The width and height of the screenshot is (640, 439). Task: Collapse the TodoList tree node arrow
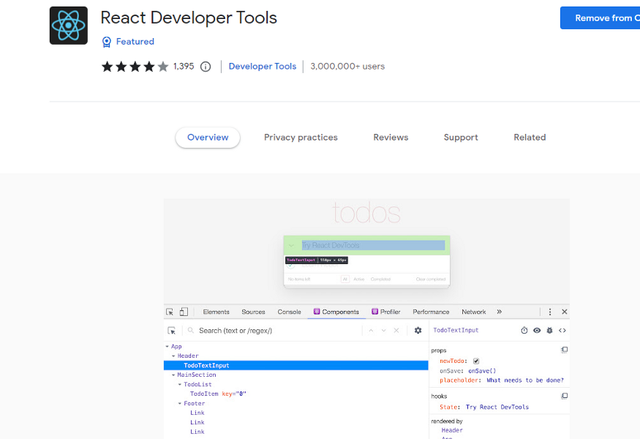(180, 384)
